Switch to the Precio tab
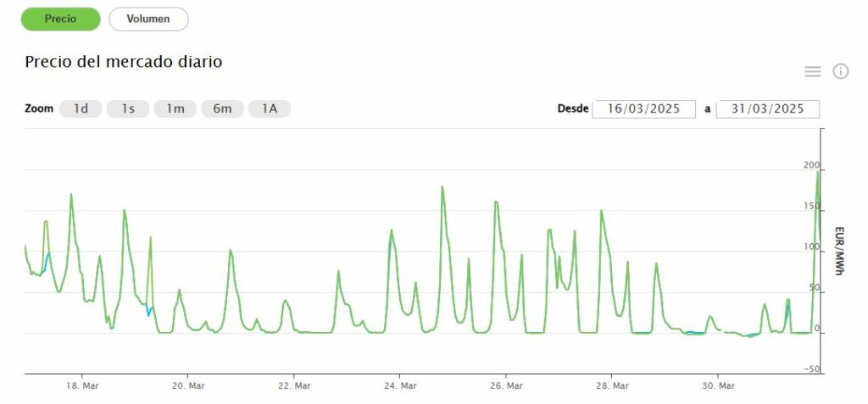 (61, 19)
